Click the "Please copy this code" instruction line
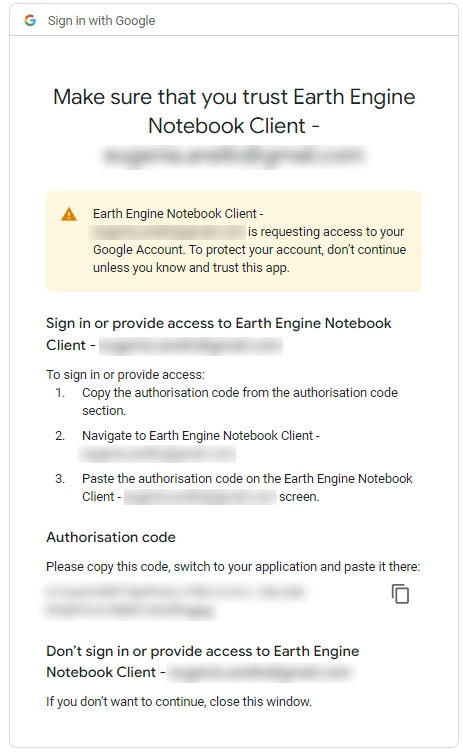463x753 pixels. [x=233, y=567]
